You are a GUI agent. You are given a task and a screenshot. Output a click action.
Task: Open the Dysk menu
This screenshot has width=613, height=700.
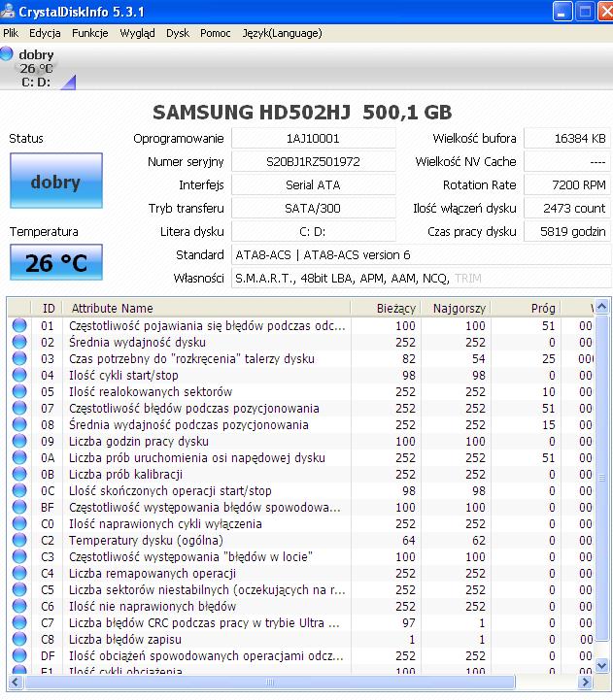(178, 33)
